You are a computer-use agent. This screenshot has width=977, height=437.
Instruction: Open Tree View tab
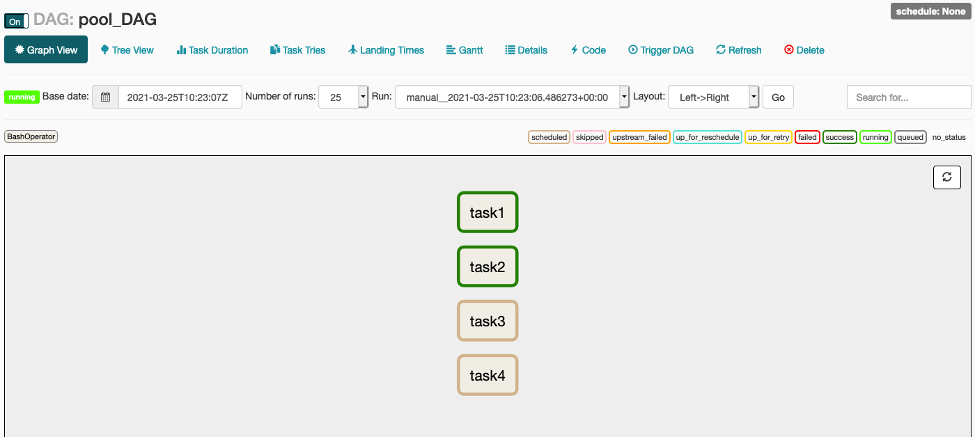tap(127, 50)
